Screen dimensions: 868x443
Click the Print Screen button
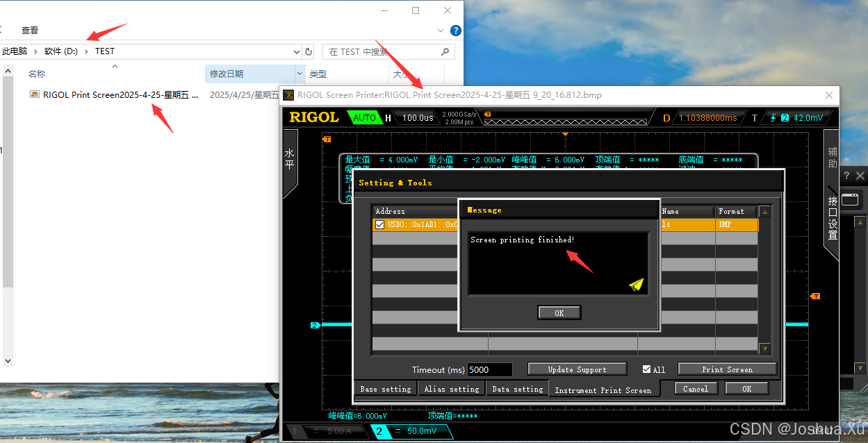click(x=727, y=369)
